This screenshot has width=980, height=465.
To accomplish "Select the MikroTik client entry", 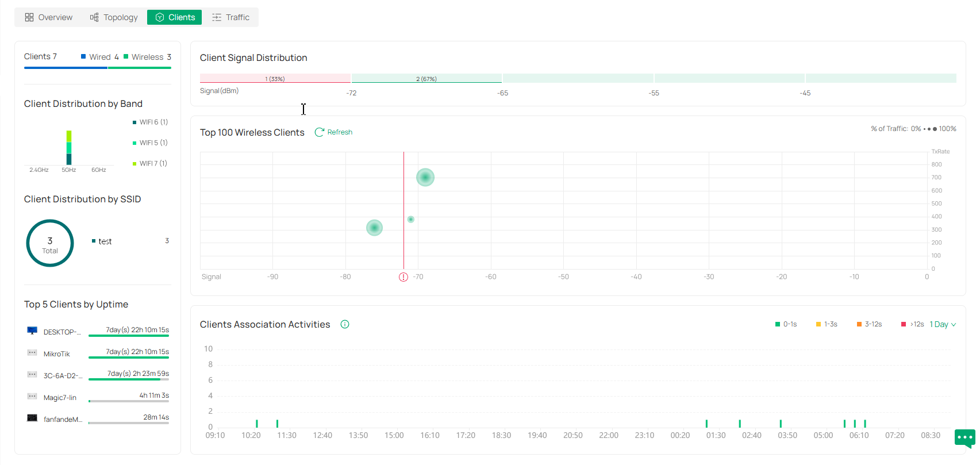I will click(98, 353).
